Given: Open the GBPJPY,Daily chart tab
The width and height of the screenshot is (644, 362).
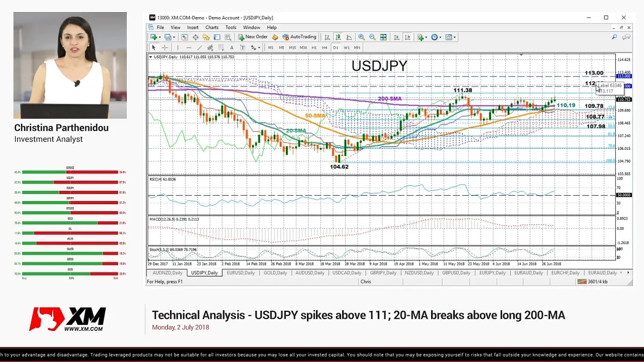Looking at the screenshot, I should click(384, 273).
